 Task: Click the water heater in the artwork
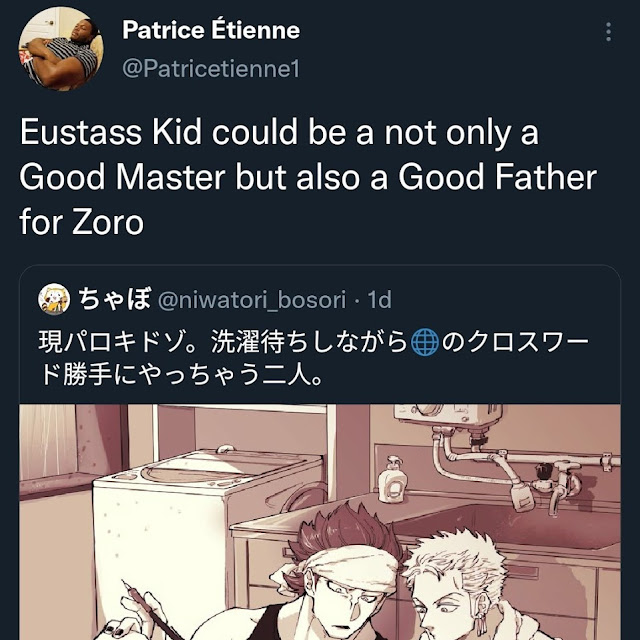click(x=448, y=418)
